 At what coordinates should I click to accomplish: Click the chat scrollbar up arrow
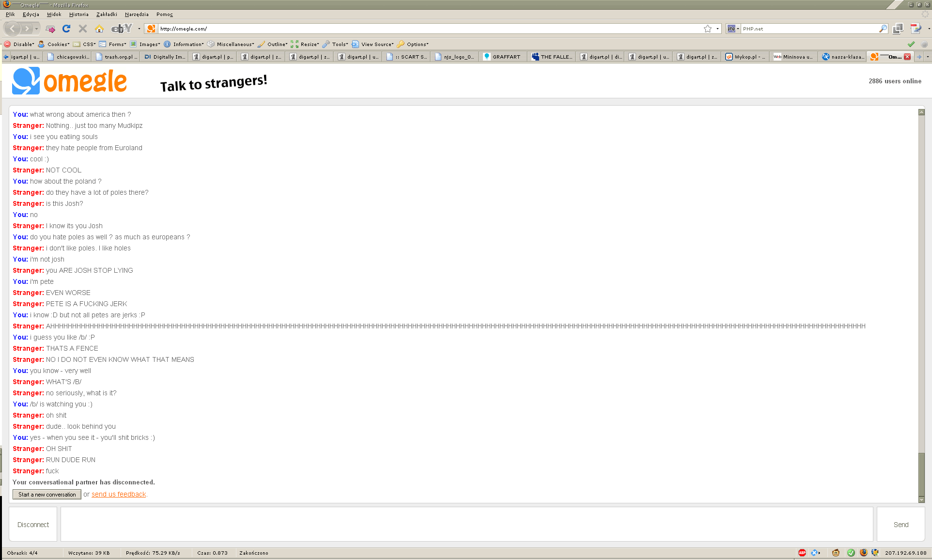[x=921, y=112]
